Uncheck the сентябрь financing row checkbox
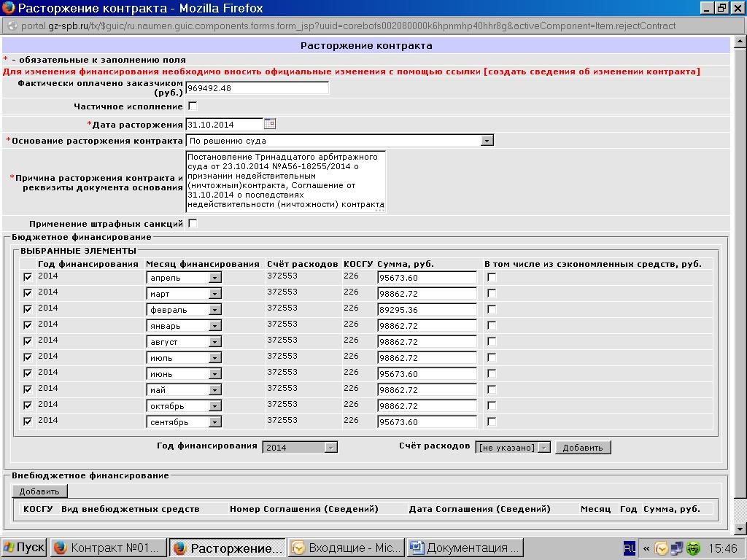This screenshot has width=747, height=560. point(28,421)
